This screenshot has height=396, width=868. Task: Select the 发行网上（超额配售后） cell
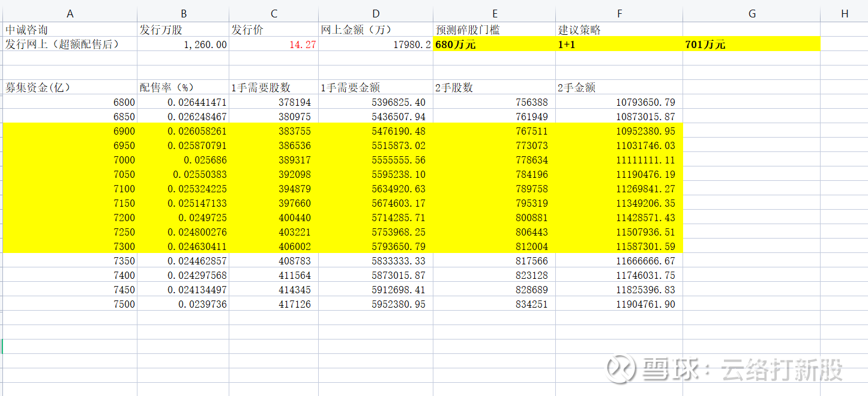70,44
